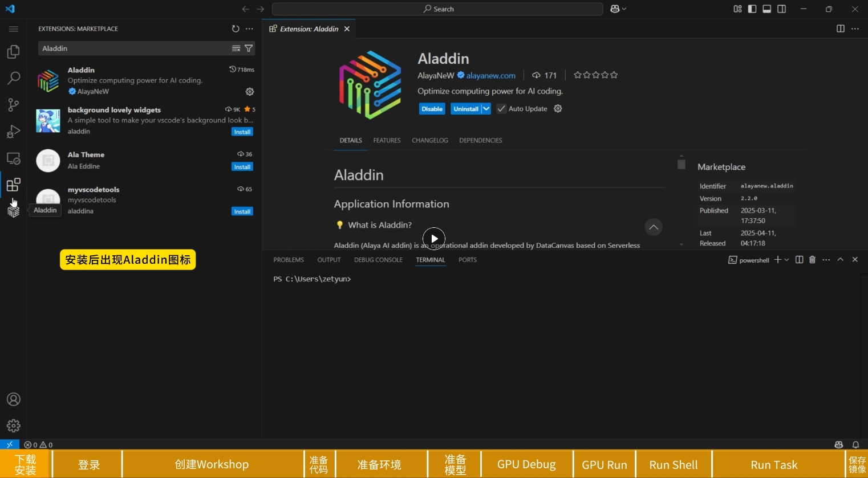This screenshot has width=868, height=478.
Task: Open the powershell terminal label
Action: (749, 260)
